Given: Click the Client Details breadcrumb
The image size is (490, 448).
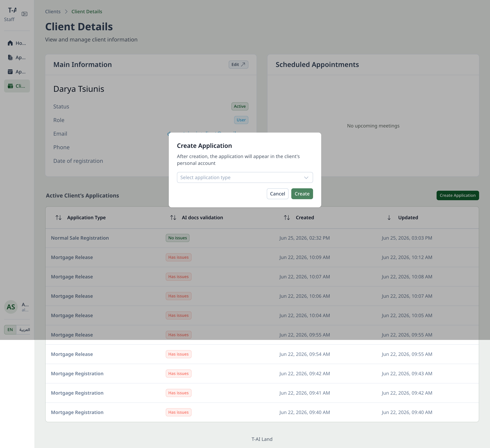Looking at the screenshot, I should [x=87, y=12].
